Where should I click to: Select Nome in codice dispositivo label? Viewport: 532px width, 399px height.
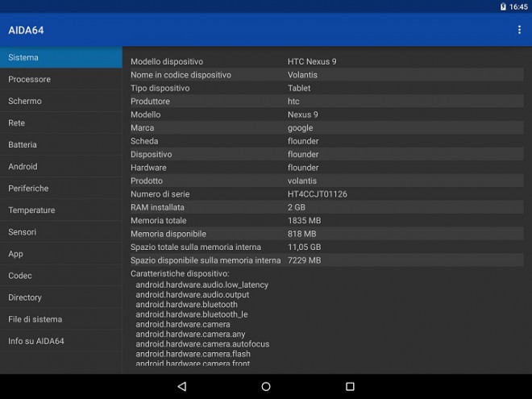[181, 75]
